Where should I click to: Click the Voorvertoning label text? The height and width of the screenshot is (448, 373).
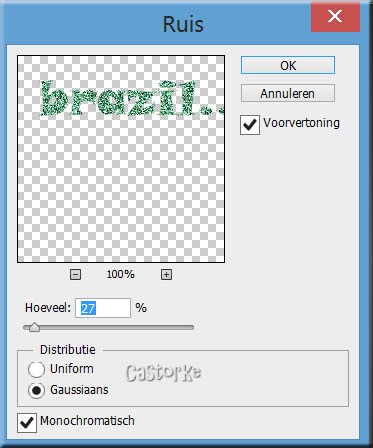301,123
